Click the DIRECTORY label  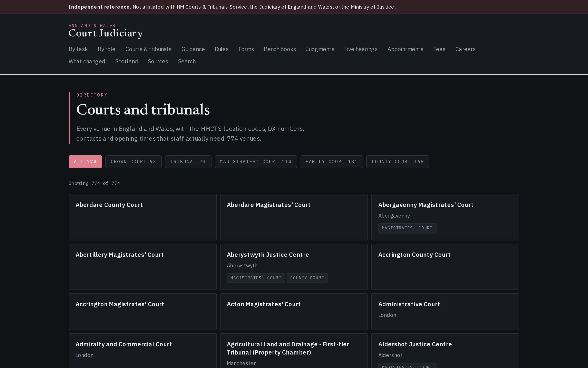[92, 95]
